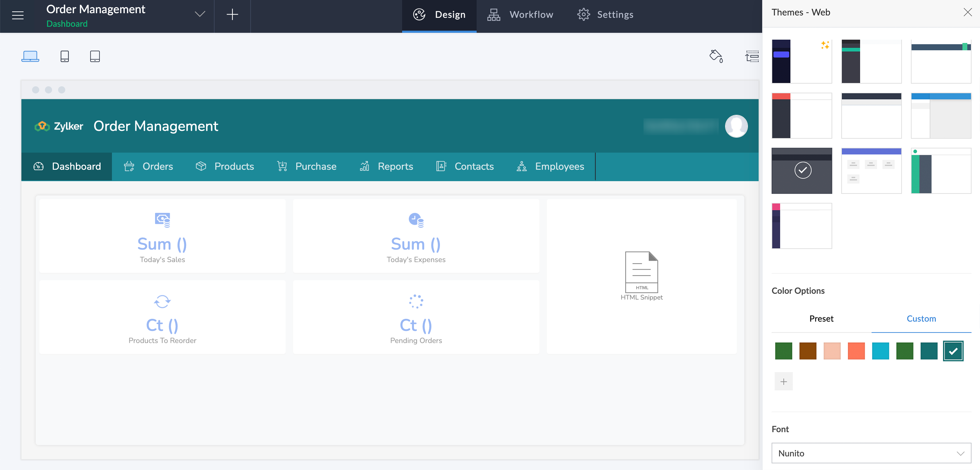The image size is (980, 470).
Task: Click the paint bucket theme icon
Action: 715,56
